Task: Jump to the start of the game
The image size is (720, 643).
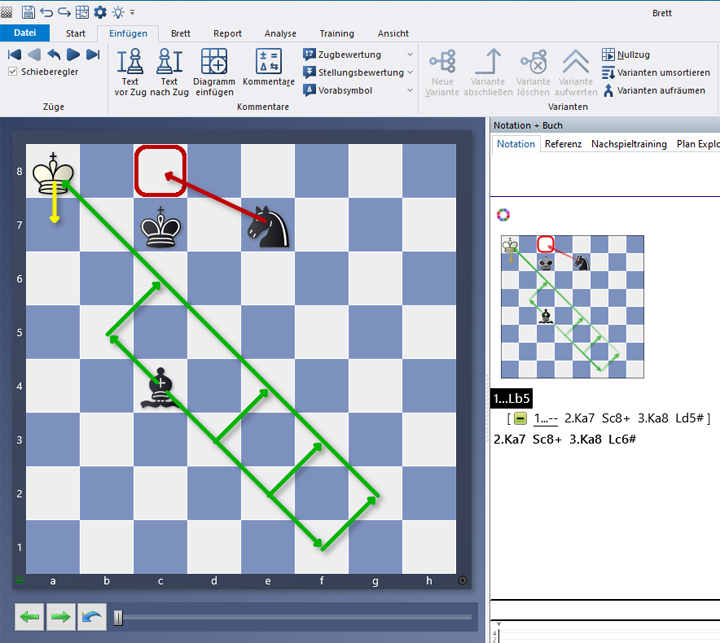Action: [14, 54]
